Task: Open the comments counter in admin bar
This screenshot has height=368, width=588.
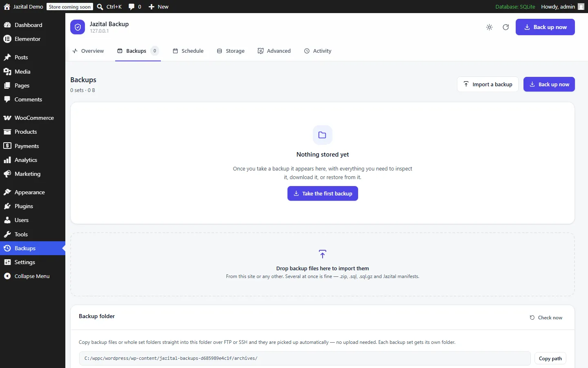Action: 135,7
